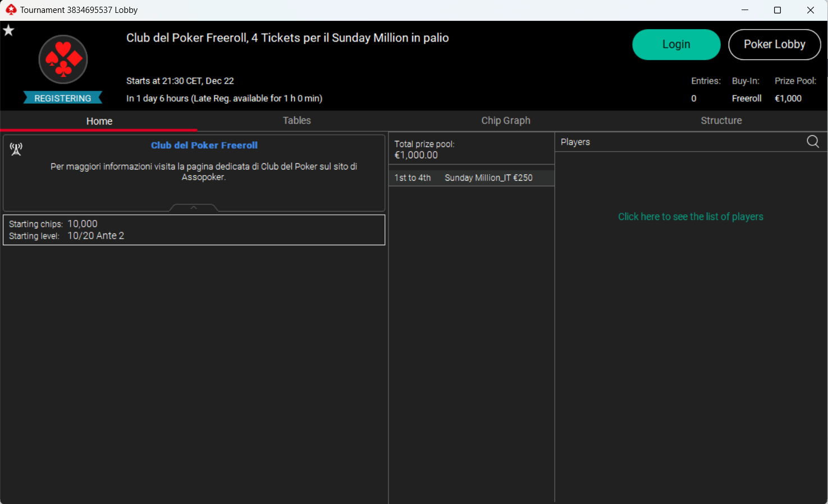Click 'Click here to see the list of players'
Image resolution: width=828 pixels, height=504 pixels.
point(690,217)
